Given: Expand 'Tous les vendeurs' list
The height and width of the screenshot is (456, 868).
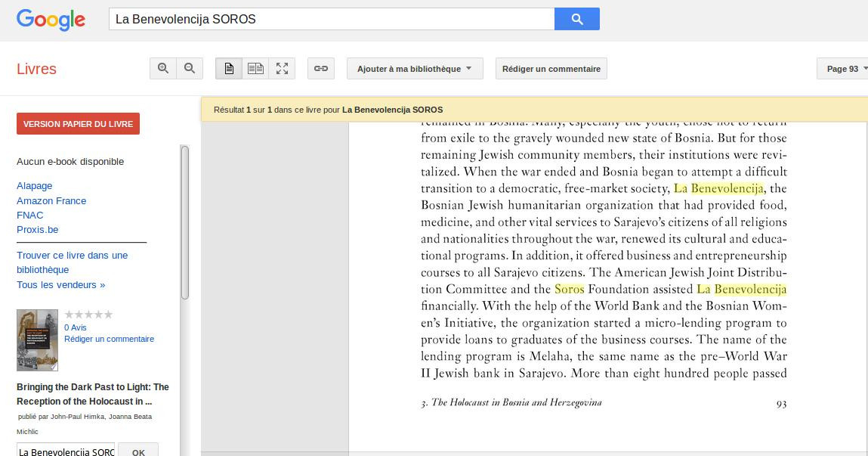Looking at the screenshot, I should [x=60, y=285].
